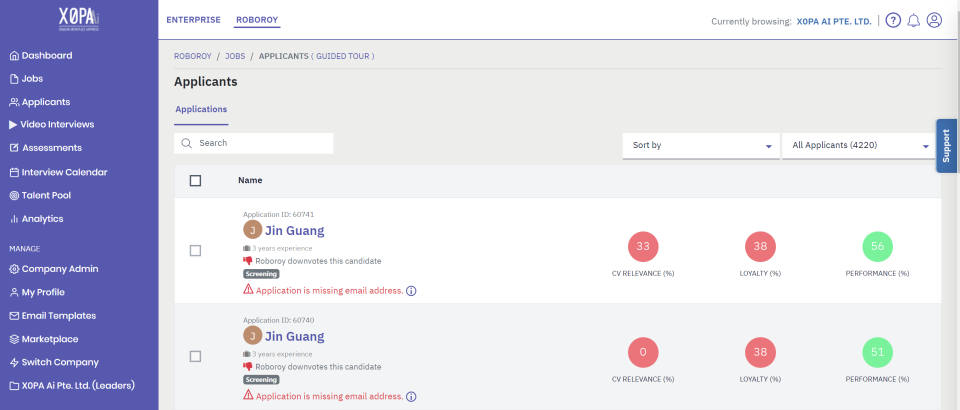Viewport: 960px width, 410px height.
Task: Click Screening badge in application 60740
Action: [x=261, y=379]
